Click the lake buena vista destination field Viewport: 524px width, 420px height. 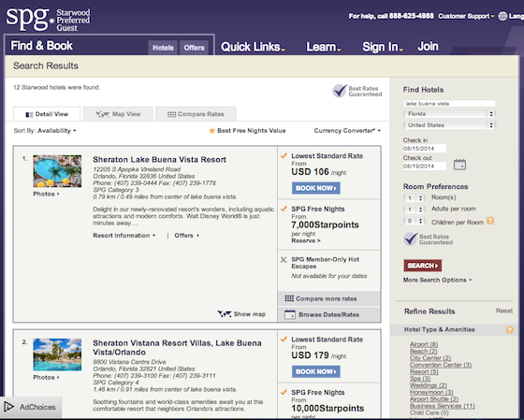coord(449,104)
